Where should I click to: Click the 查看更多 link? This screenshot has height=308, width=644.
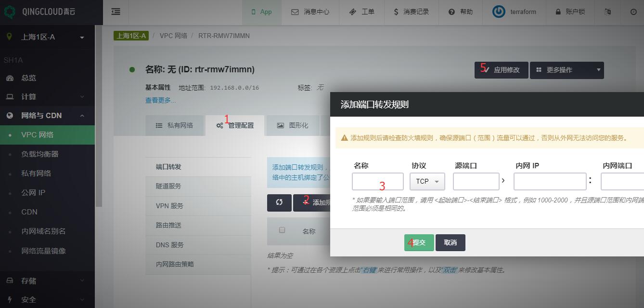160,100
